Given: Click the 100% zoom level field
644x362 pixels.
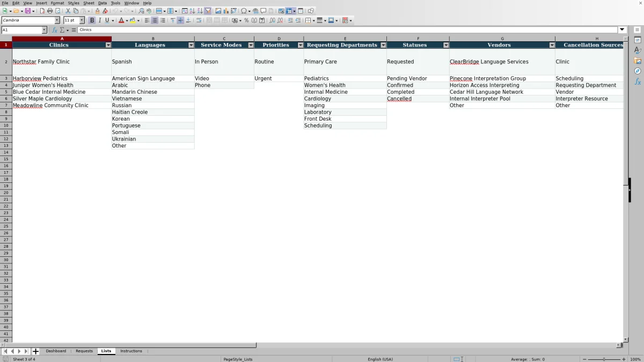Looking at the screenshot, I should tap(635, 359).
